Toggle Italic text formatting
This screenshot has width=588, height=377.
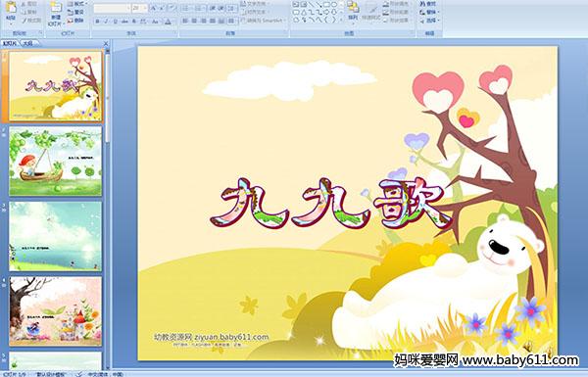106,22
